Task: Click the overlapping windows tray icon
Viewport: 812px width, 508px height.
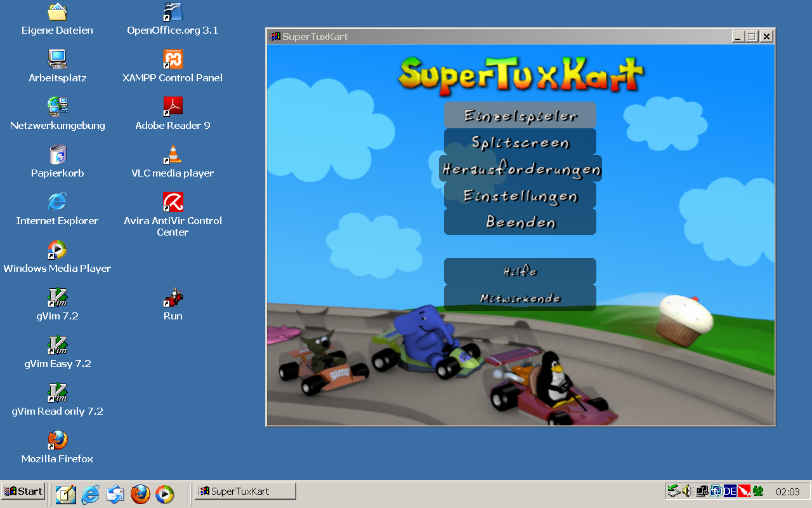Action: (x=716, y=491)
